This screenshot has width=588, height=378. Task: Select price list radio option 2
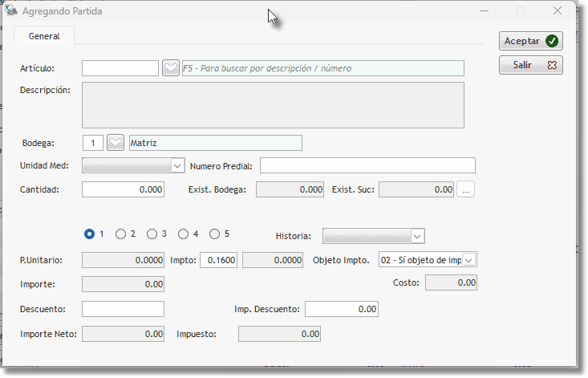pos(121,234)
